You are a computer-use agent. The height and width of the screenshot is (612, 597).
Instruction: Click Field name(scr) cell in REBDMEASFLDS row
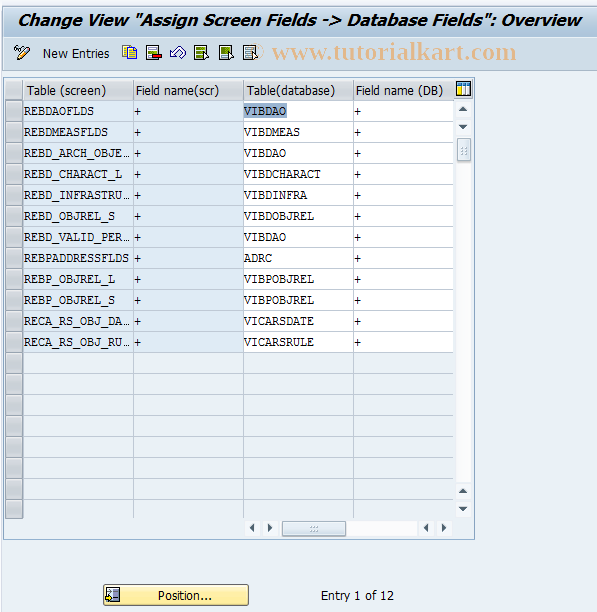(x=188, y=132)
